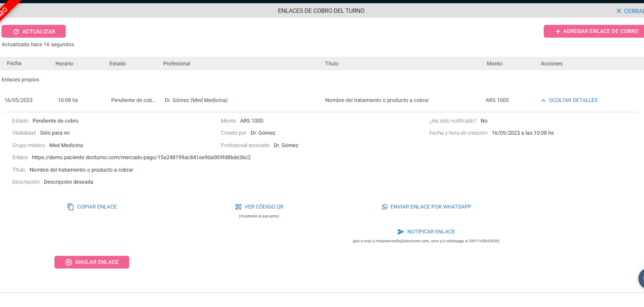The height and width of the screenshot is (307, 644).
Task: Click the Profesional column header
Action: [x=177, y=64]
